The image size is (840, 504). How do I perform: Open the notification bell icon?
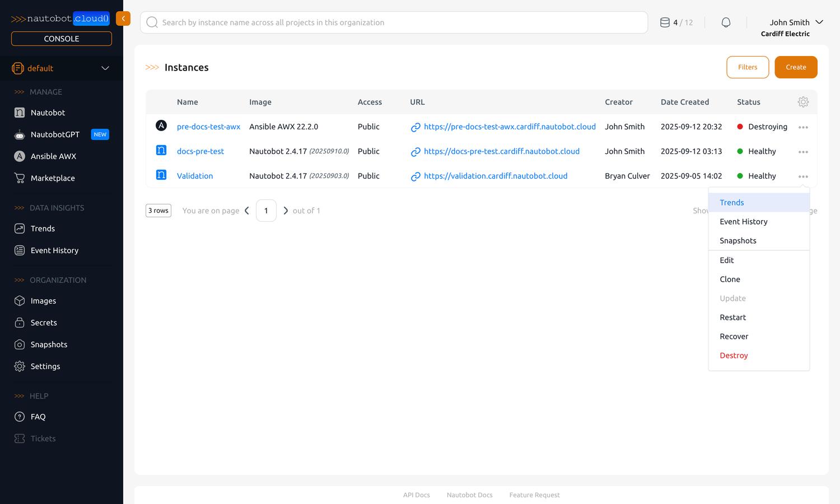pyautogui.click(x=726, y=22)
